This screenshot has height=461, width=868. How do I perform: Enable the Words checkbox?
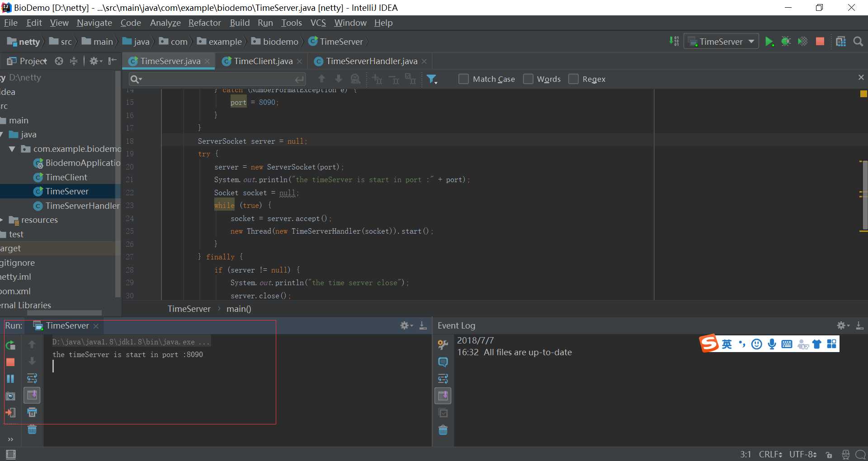(x=528, y=79)
